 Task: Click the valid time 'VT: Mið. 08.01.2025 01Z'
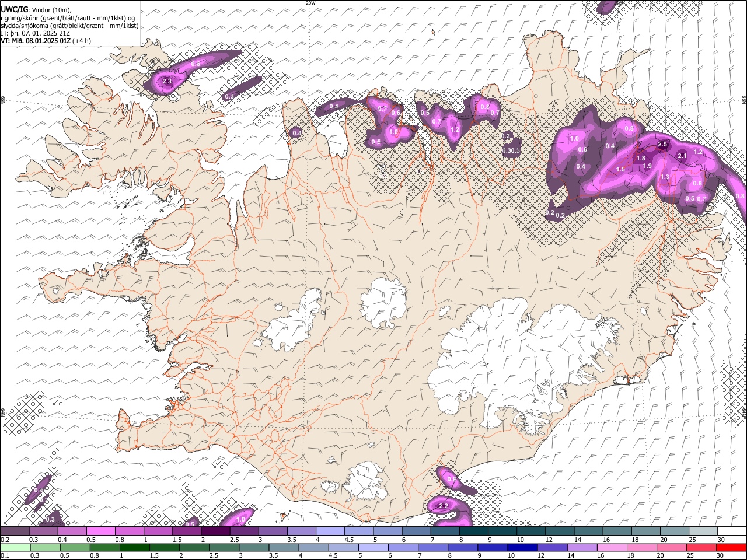pyautogui.click(x=36, y=41)
